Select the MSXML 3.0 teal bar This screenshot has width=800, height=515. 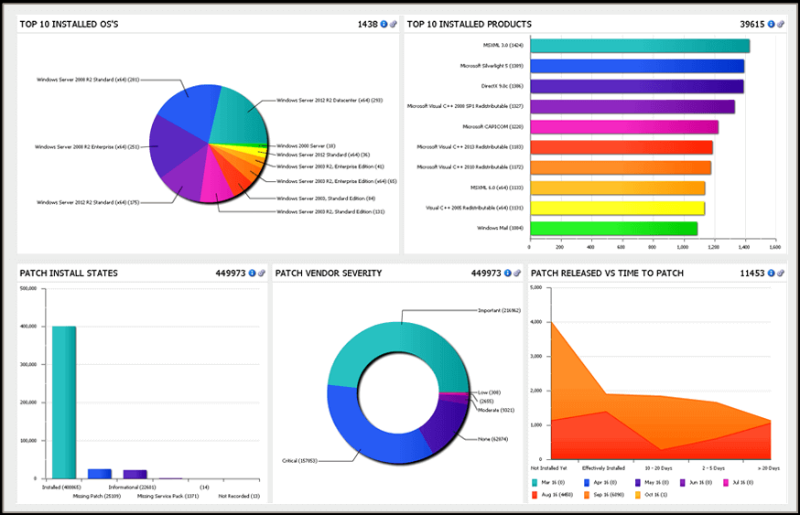point(640,45)
